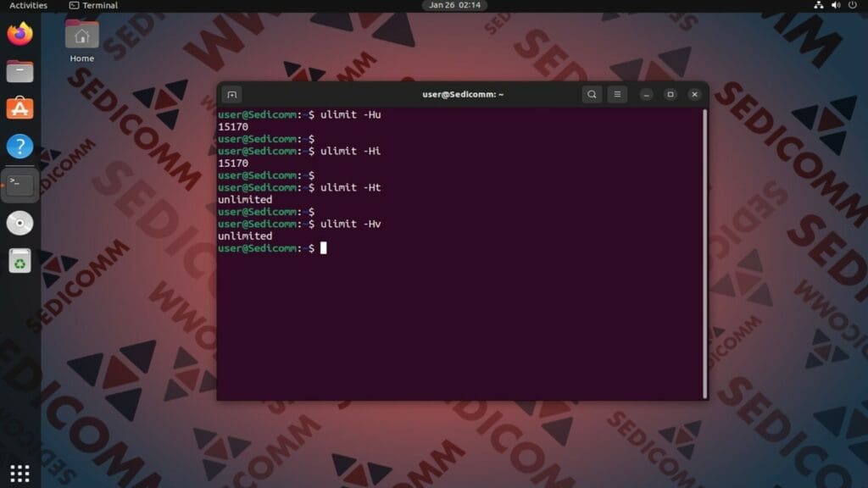This screenshot has height=488, width=868.
Task: Maximize the terminal window
Action: pos(670,95)
